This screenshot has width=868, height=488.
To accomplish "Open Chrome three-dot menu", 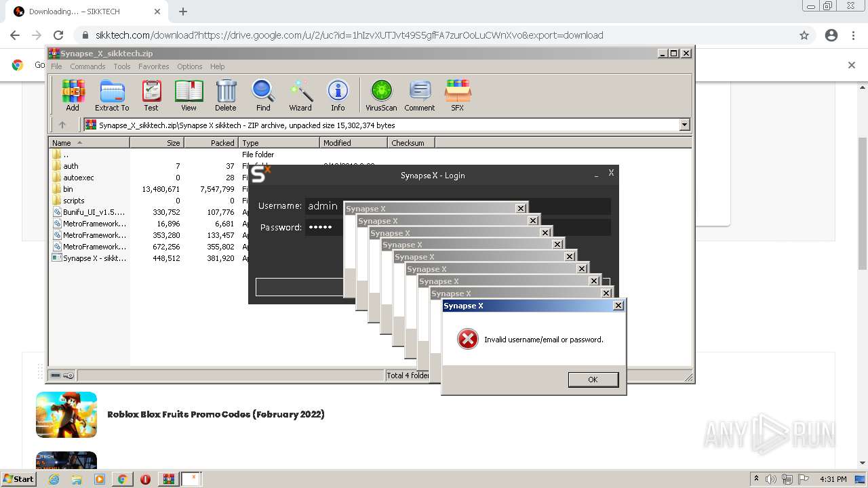I will pos(853,35).
